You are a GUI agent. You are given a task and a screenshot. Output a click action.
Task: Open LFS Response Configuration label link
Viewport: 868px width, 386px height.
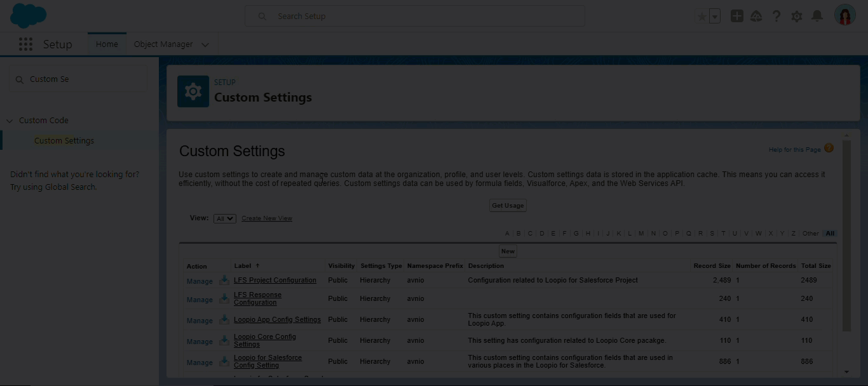257,298
